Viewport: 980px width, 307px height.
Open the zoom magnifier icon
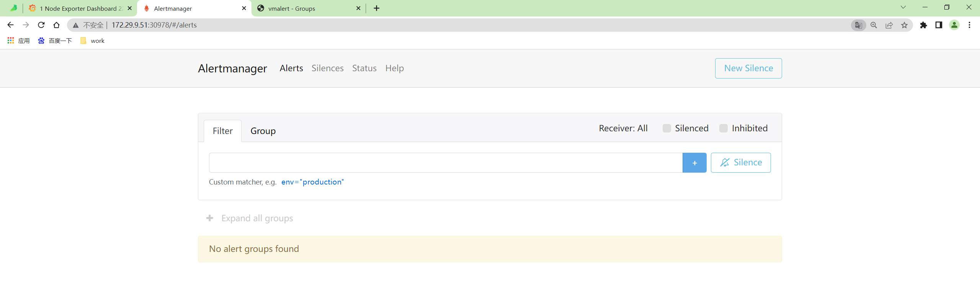874,25
